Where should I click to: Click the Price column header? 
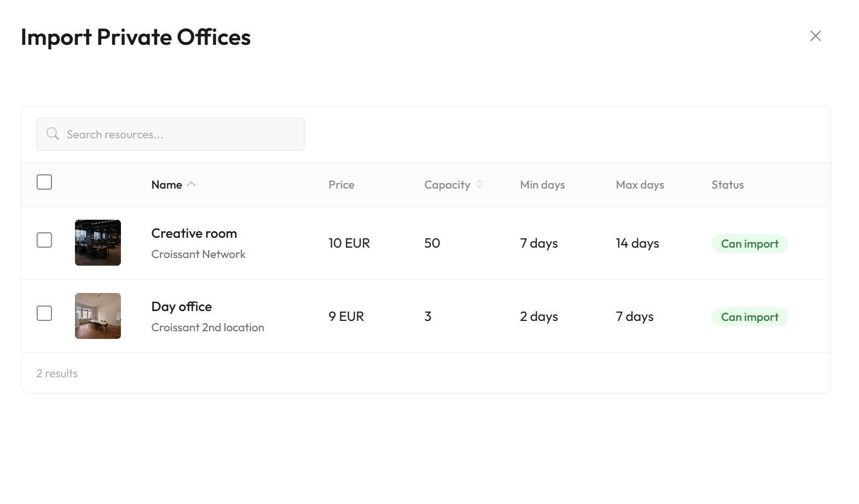click(341, 185)
